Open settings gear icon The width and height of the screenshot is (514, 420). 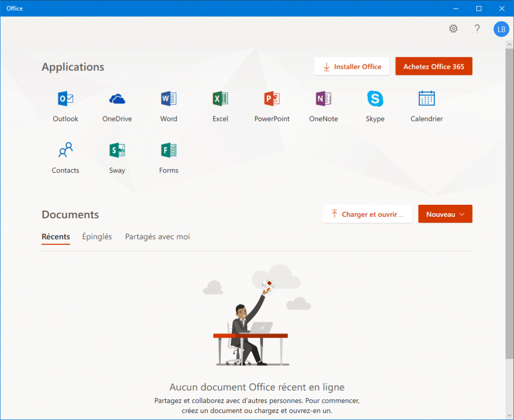tap(453, 29)
